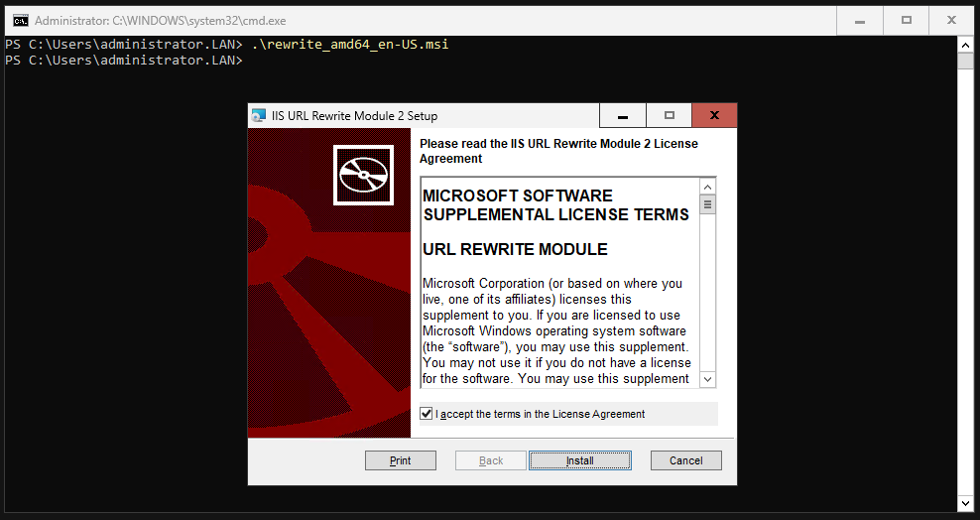Click the license text scroll-up arrow
The width and height of the screenshot is (980, 520).
707,187
